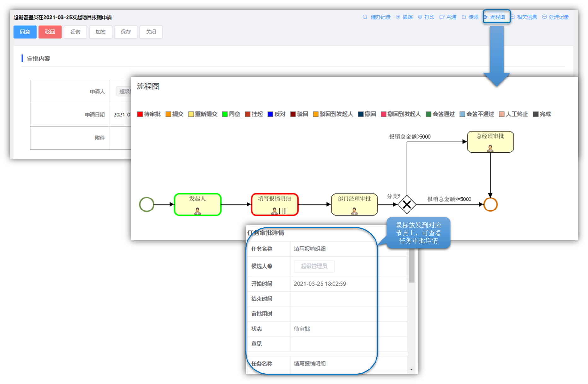
Task: Click the 完成 dark gray legend swatch
Action: coord(536,114)
